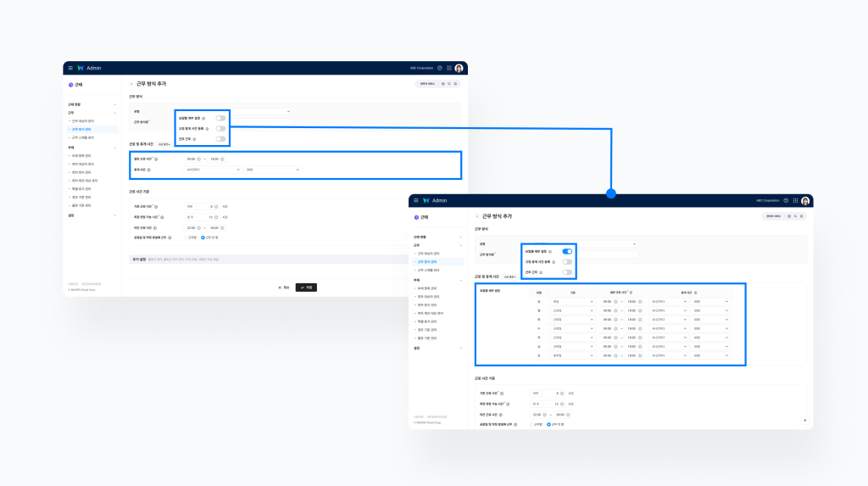Click the 취소 button next to 저장
868x486 pixels.
284,288
